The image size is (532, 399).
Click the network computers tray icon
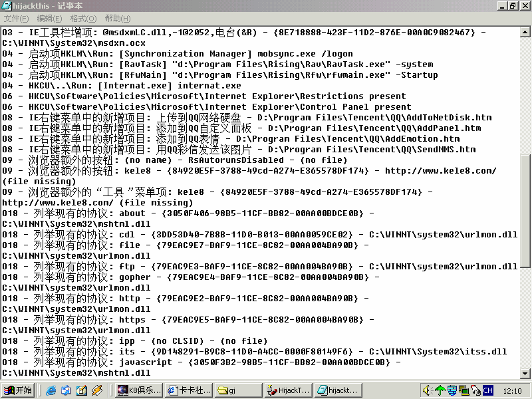(x=464, y=390)
